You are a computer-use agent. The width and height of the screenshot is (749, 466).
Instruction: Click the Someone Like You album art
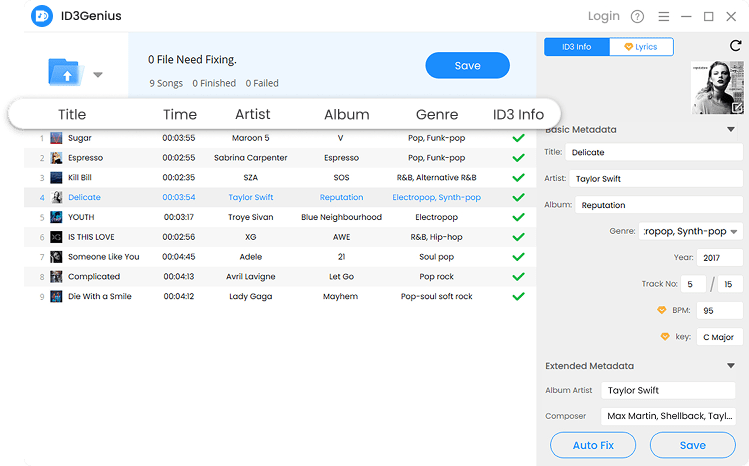tap(56, 257)
